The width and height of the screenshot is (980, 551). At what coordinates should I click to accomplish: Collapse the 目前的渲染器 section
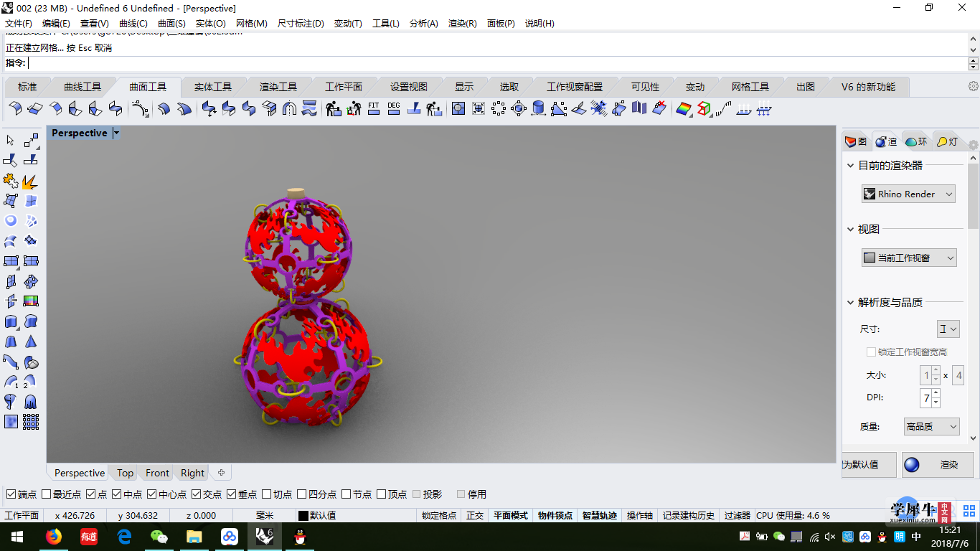click(851, 165)
